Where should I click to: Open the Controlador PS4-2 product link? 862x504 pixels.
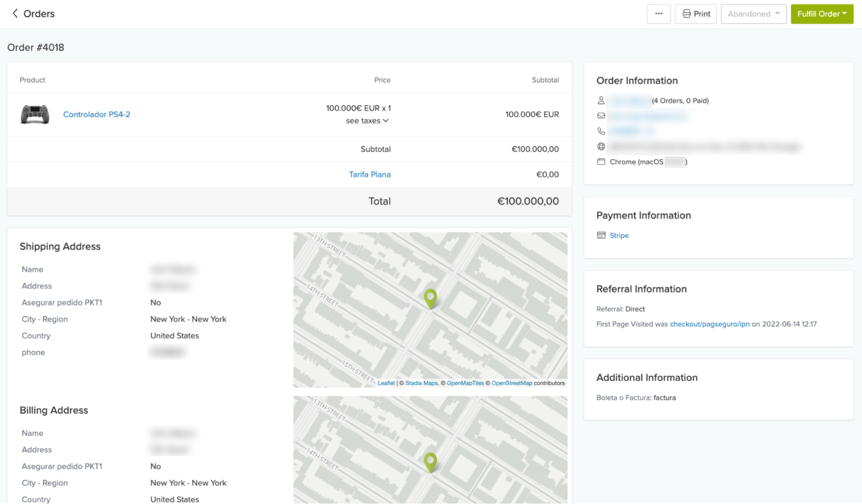(97, 114)
